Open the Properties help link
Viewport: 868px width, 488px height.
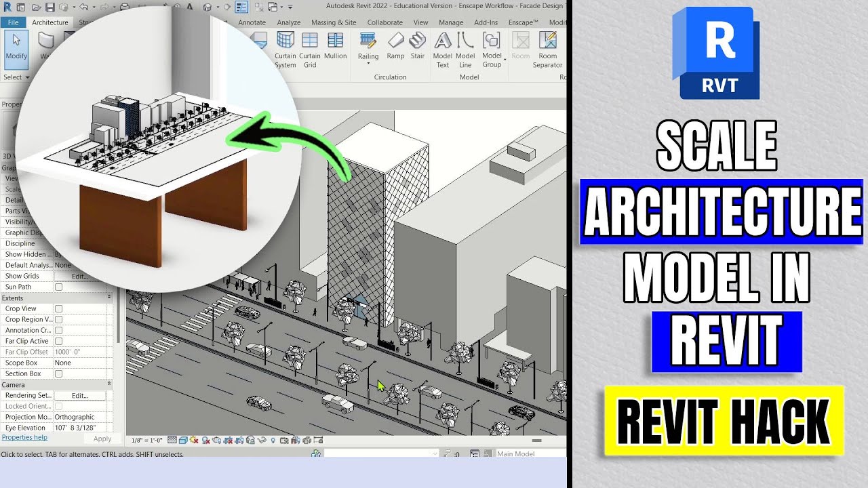tap(24, 438)
